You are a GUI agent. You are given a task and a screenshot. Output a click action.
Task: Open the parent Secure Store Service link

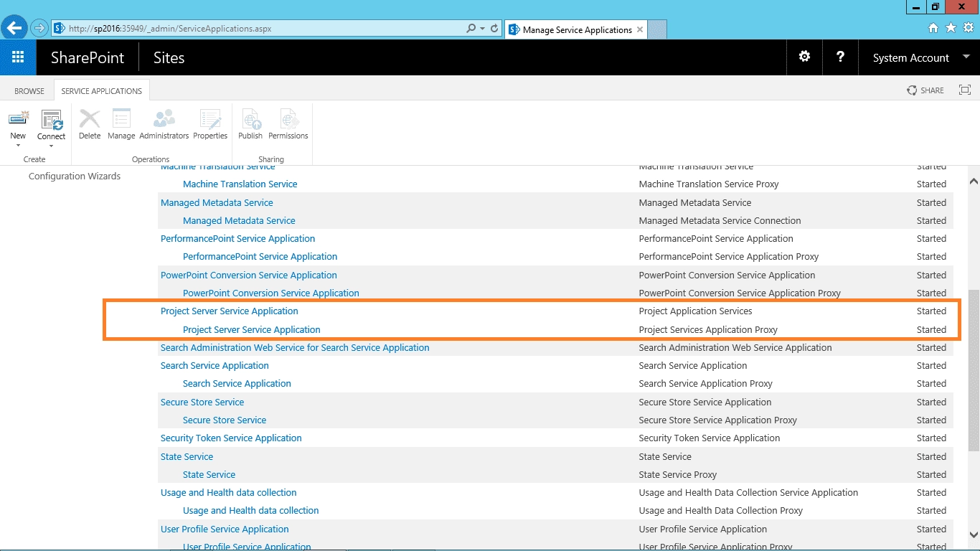tap(202, 402)
